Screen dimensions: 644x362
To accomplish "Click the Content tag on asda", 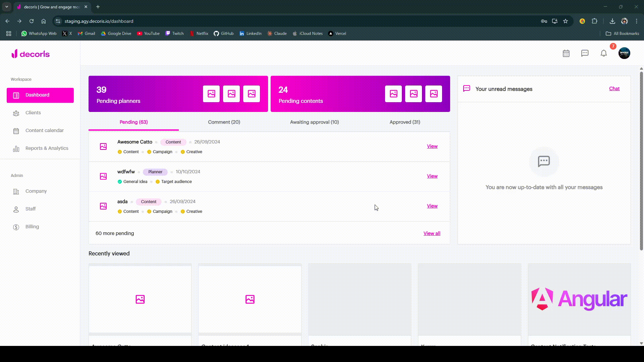I will (x=149, y=202).
